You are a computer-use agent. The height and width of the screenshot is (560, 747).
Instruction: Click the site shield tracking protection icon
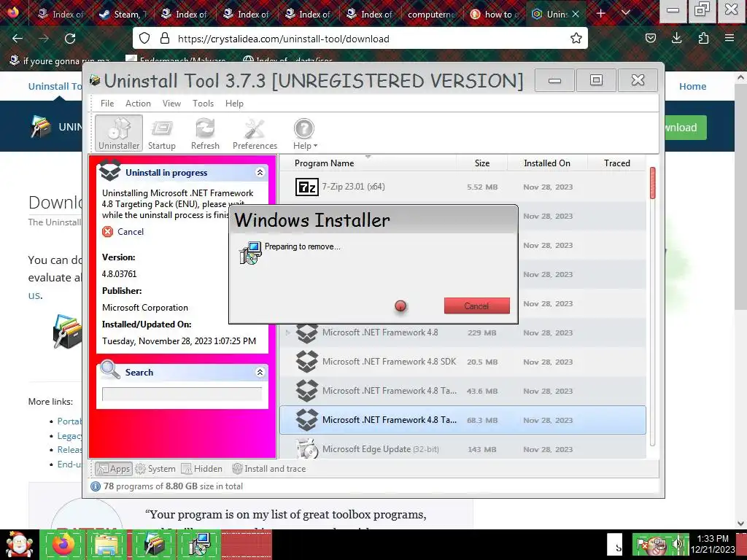click(x=144, y=38)
